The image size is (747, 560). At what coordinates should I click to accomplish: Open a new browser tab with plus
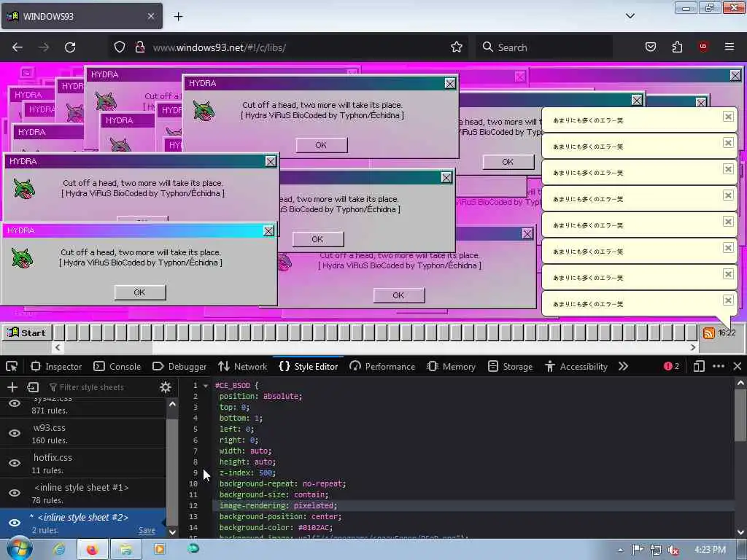(x=178, y=17)
